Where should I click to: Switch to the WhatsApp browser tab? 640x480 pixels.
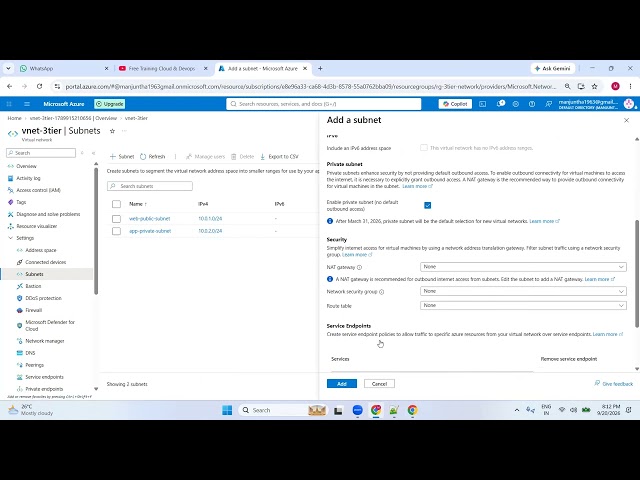click(63, 69)
